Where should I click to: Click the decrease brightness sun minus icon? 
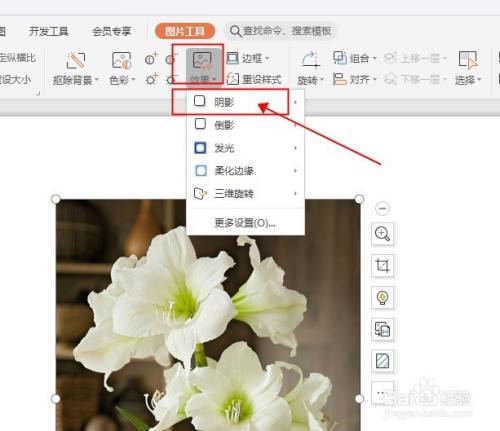tap(171, 80)
